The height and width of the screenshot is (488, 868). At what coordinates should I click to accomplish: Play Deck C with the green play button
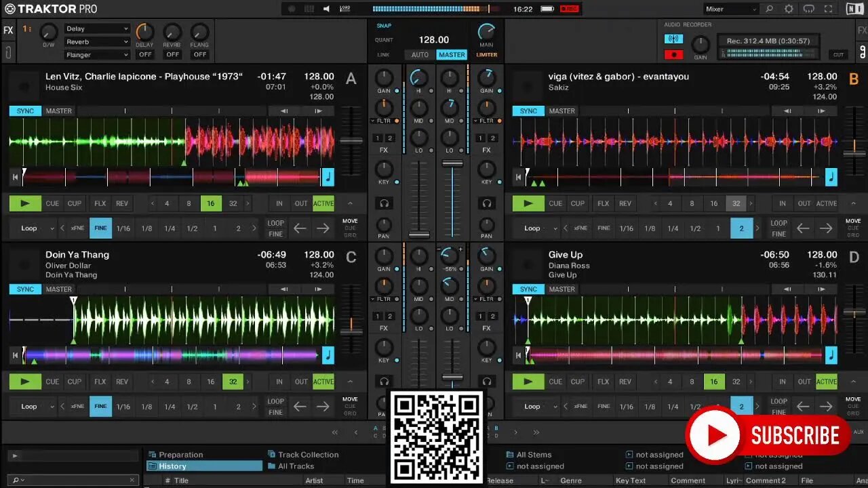(25, 382)
